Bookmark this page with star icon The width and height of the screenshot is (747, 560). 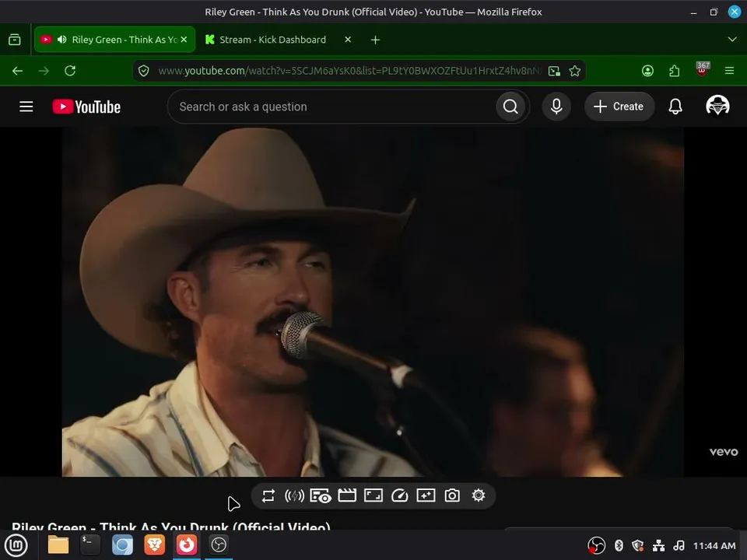(575, 71)
